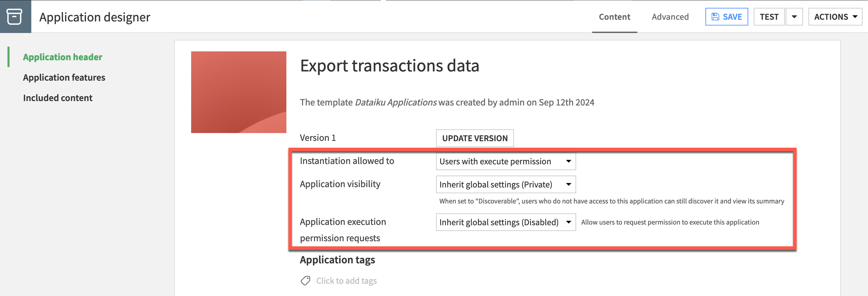Image resolution: width=868 pixels, height=296 pixels.
Task: Switch to the Advanced tab
Action: 670,17
